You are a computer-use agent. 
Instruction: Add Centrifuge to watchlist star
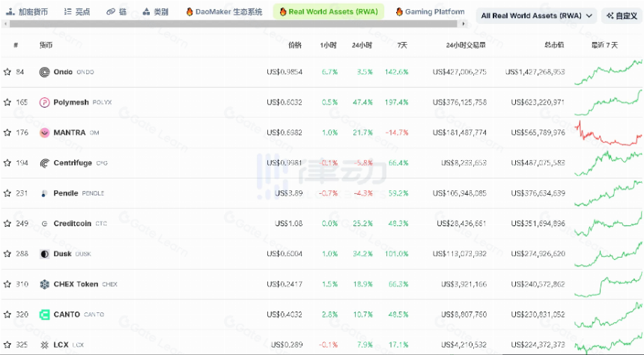point(7,163)
